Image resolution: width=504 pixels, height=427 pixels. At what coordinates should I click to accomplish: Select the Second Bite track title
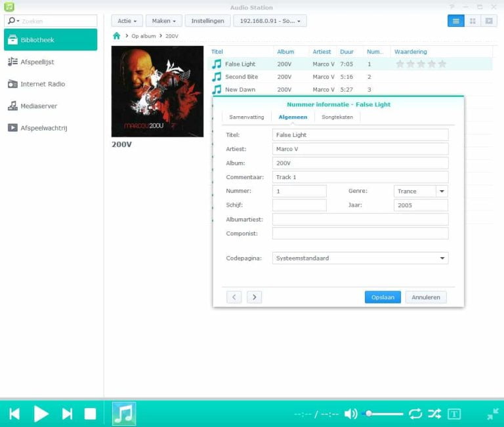241,77
